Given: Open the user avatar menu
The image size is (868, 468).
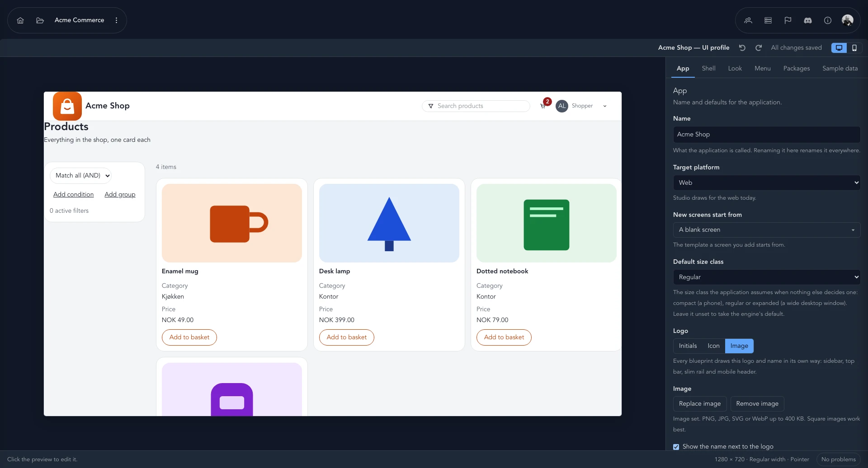Looking at the screenshot, I should pos(848,20).
